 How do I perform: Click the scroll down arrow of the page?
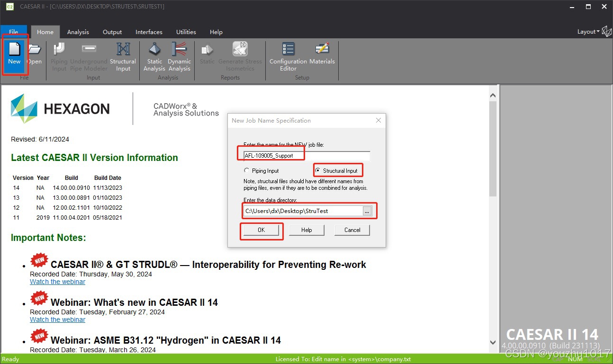point(493,342)
